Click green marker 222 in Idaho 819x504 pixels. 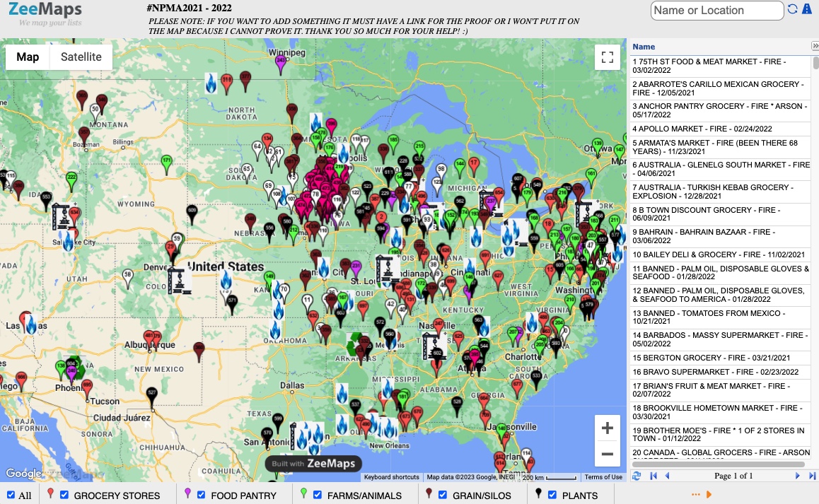[x=71, y=182]
